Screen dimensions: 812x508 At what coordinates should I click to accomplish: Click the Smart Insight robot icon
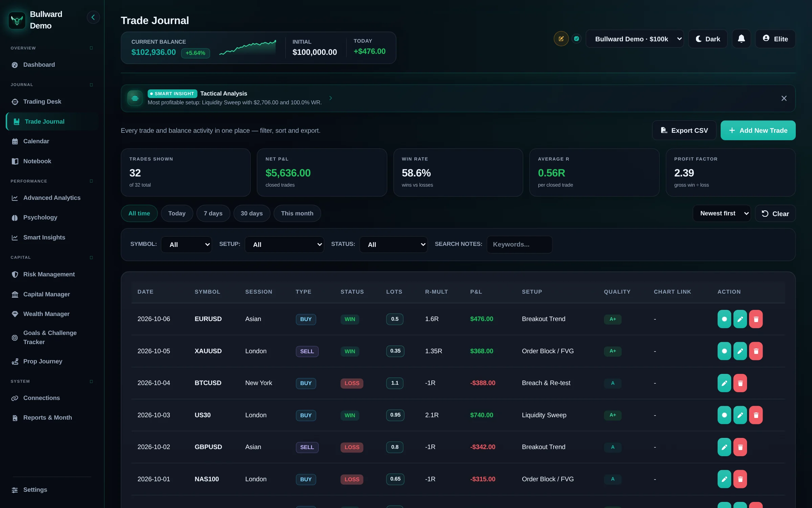click(135, 98)
